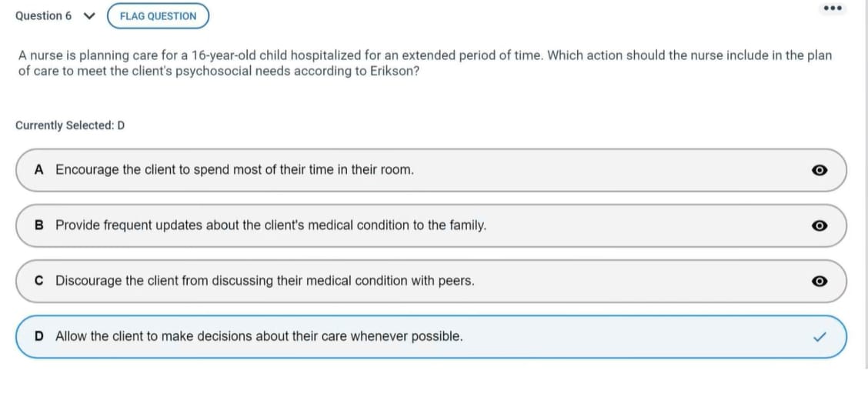Pick "Discourage the client from discussing" answer
The height and width of the screenshot is (394, 868).
tap(265, 281)
